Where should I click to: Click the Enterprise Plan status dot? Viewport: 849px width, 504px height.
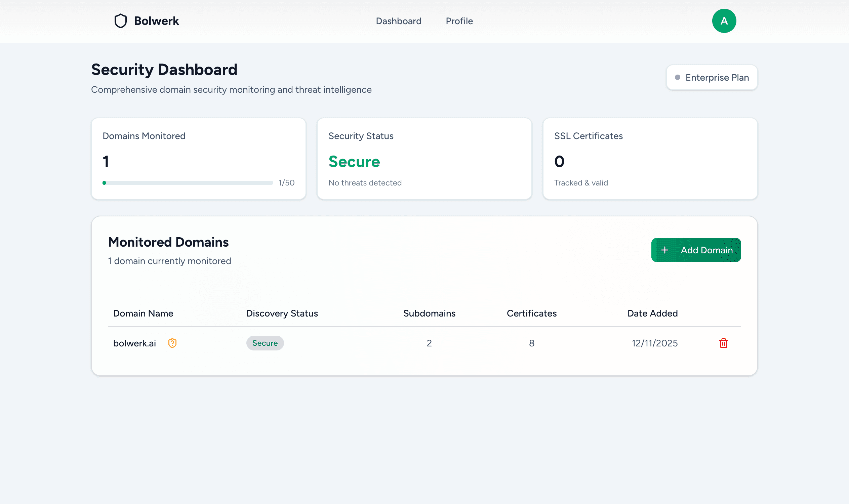[x=677, y=77]
